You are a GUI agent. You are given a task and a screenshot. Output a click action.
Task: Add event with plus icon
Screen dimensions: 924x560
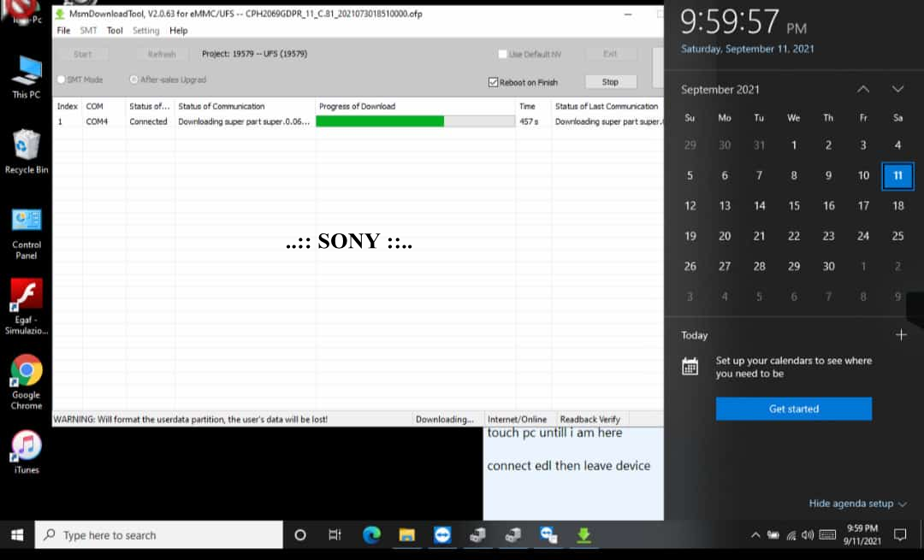(900, 335)
